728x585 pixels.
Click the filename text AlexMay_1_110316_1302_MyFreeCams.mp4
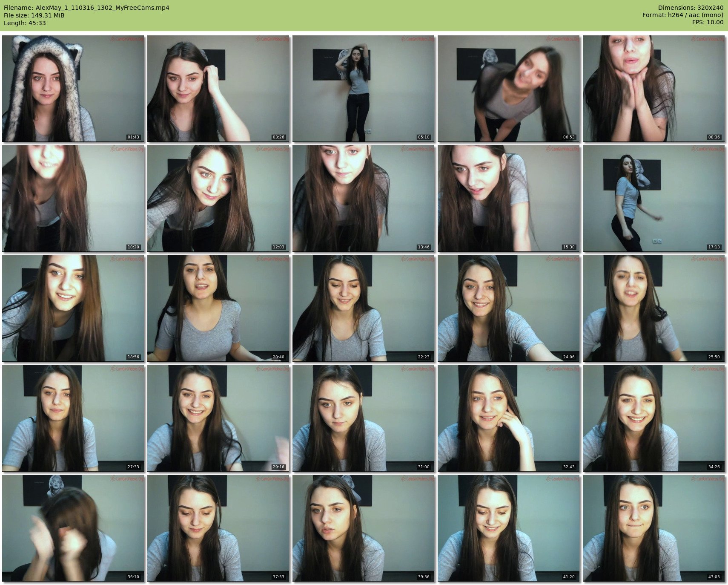click(x=103, y=8)
